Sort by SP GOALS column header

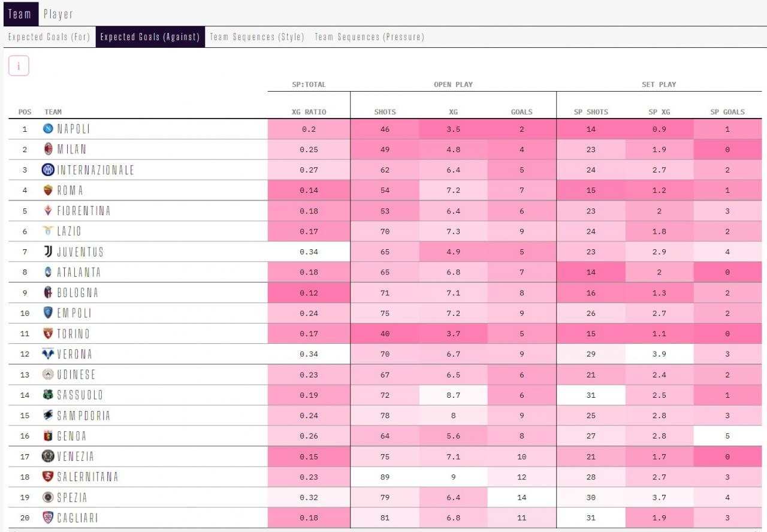pyautogui.click(x=727, y=112)
